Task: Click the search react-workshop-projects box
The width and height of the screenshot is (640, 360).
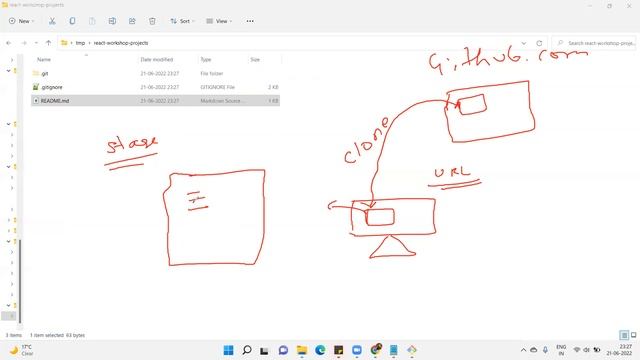Action: point(594,43)
